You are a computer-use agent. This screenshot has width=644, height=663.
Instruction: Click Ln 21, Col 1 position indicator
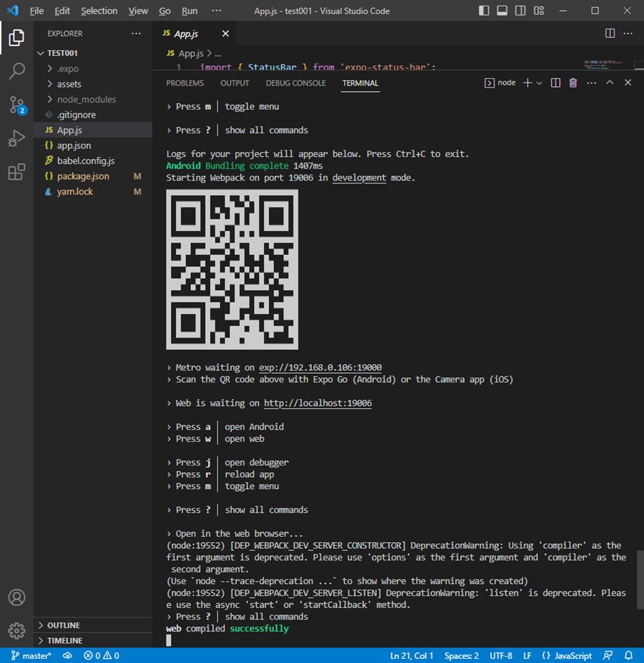click(x=412, y=656)
